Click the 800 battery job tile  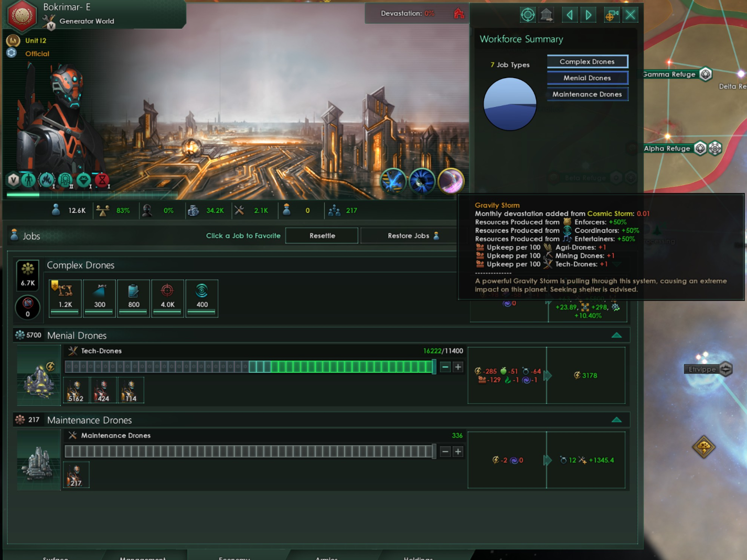click(134, 298)
